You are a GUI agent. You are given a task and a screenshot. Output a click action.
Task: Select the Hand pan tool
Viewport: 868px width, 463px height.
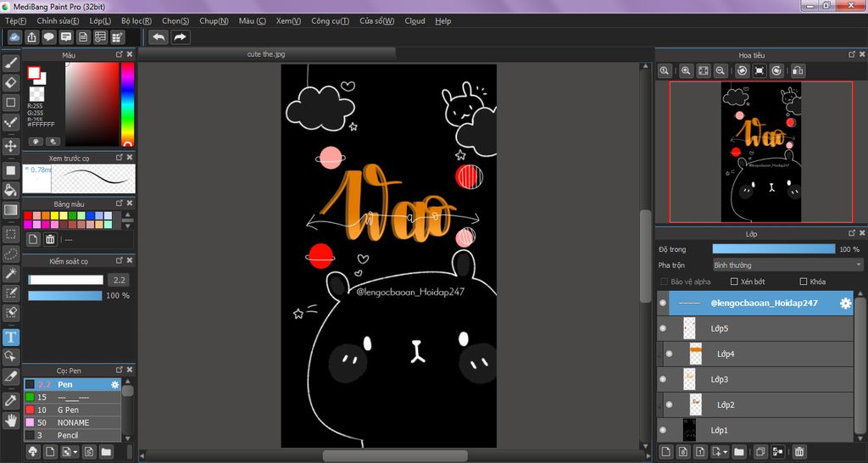10,421
